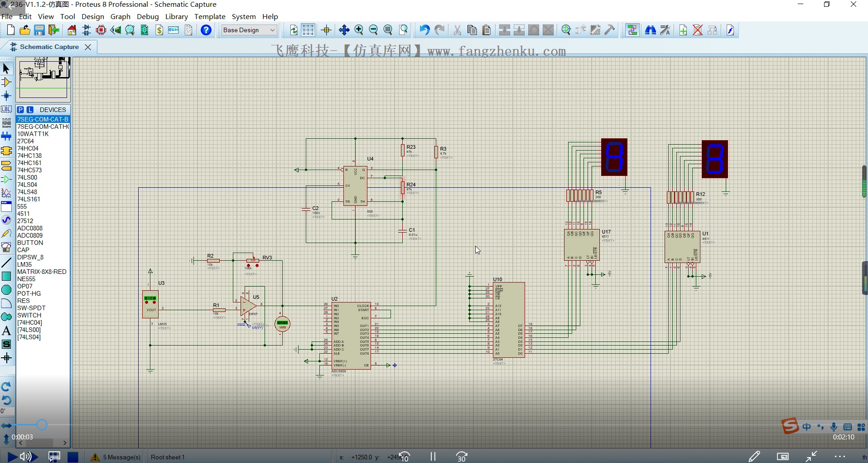Click the X-Mirror horizontal flip icon

(6, 426)
